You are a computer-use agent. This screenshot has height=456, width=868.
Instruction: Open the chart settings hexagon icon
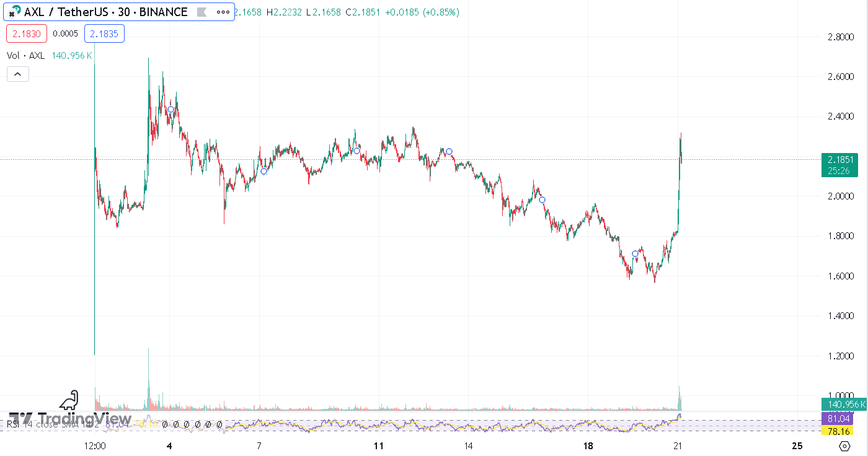pos(844,446)
